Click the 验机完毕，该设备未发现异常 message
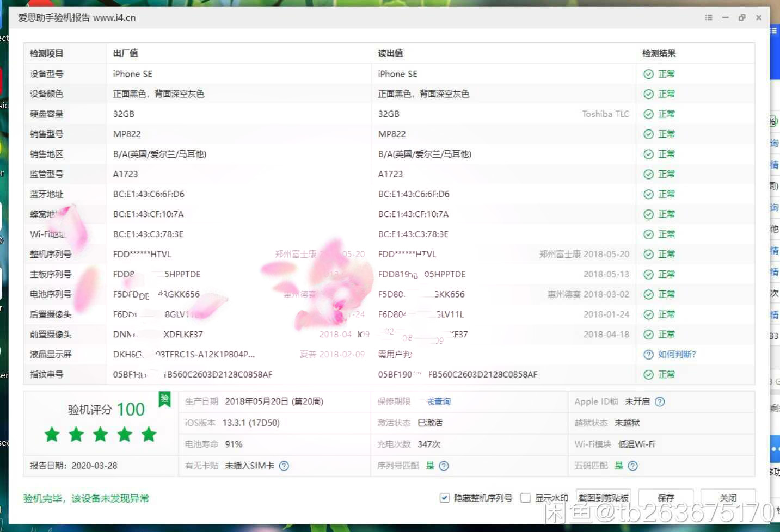The image size is (780, 532). tap(86, 498)
